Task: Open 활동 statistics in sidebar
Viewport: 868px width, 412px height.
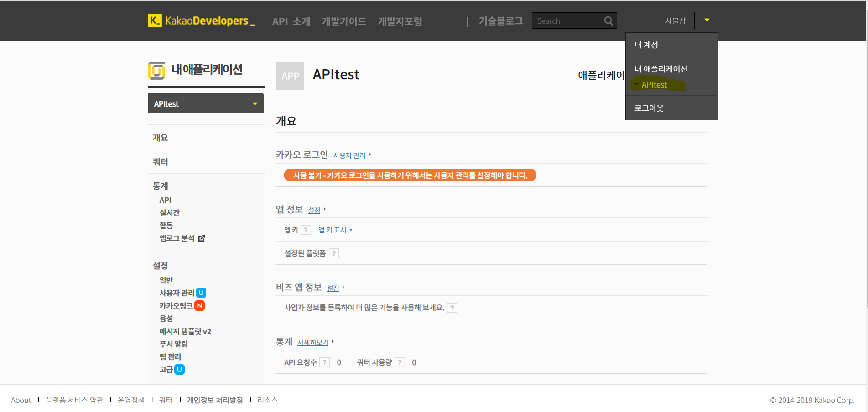Action: point(166,226)
